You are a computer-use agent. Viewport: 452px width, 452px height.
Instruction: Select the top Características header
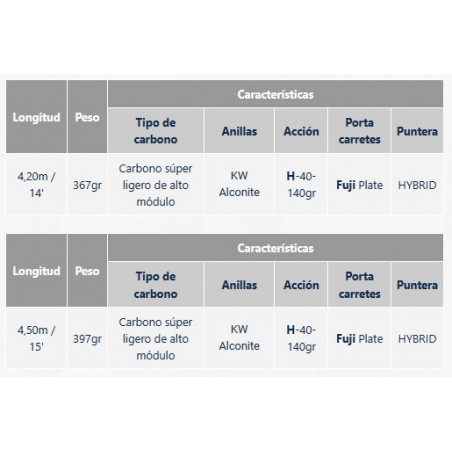(x=275, y=94)
